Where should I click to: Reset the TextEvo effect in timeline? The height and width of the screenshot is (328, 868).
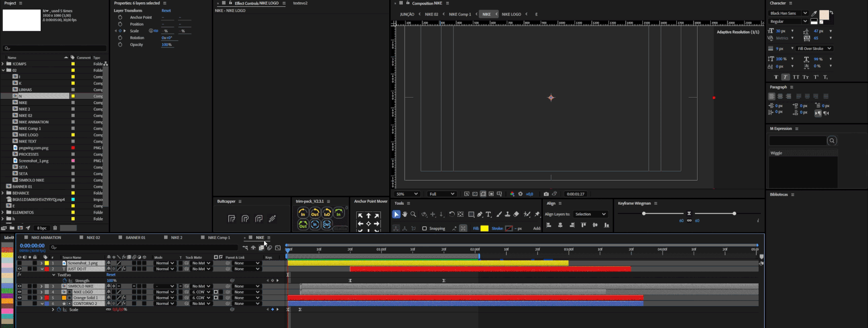point(111,275)
